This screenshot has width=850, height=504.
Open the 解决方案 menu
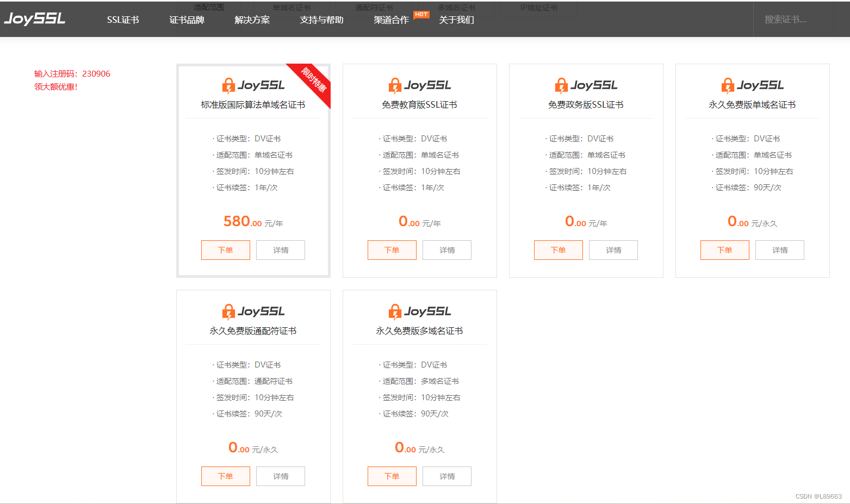point(252,20)
